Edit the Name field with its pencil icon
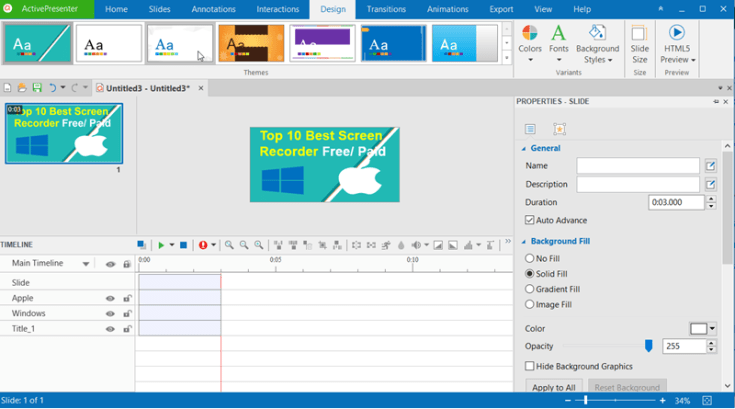The height and width of the screenshot is (409, 735). [x=711, y=165]
